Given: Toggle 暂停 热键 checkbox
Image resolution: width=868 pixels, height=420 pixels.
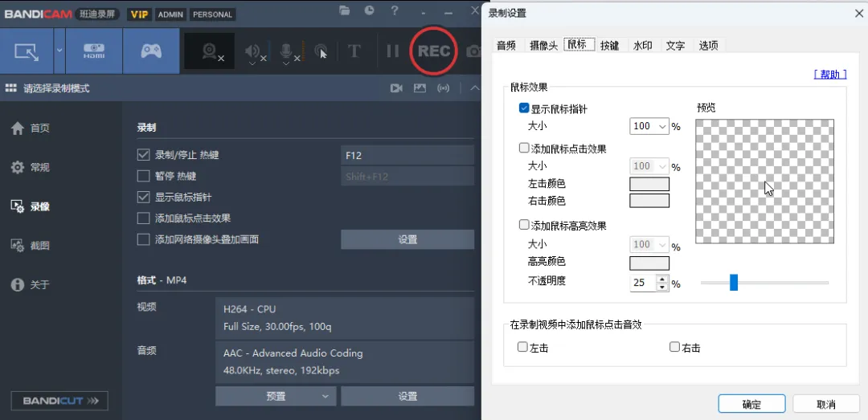Looking at the screenshot, I should [x=143, y=177].
